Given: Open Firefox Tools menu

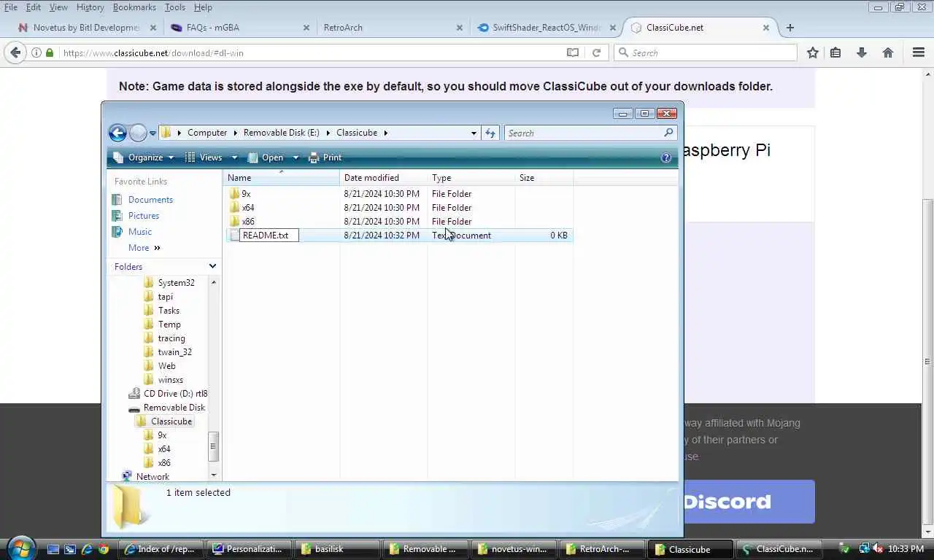Looking at the screenshot, I should pos(174,7).
